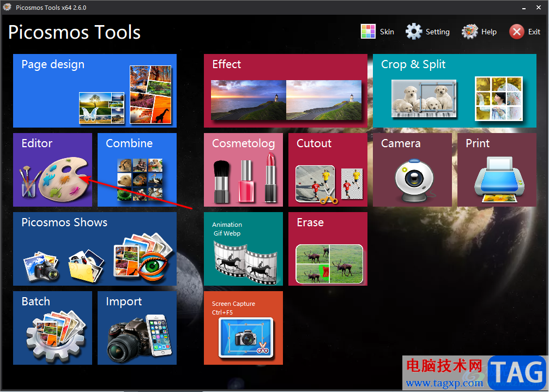Open the Camera webcam tile
549x392 pixels.
(x=412, y=170)
